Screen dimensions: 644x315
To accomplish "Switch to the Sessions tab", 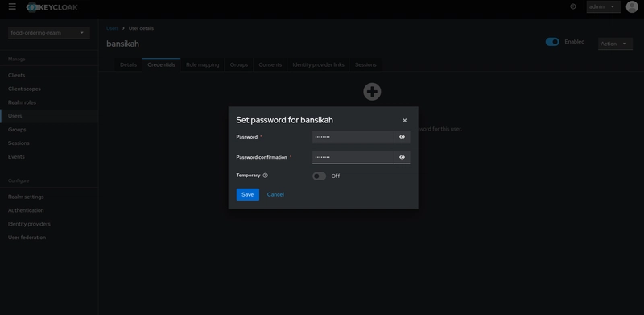I will click(365, 65).
